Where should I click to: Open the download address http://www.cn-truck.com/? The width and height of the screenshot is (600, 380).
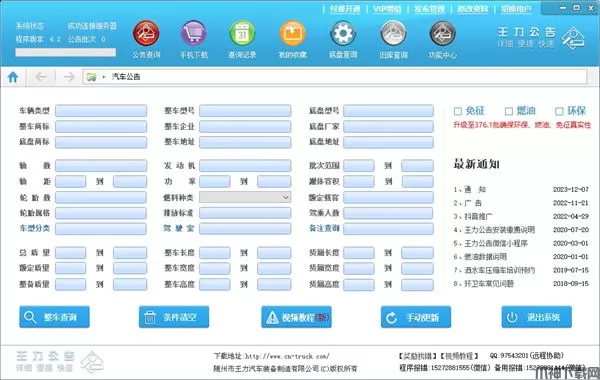point(287,356)
